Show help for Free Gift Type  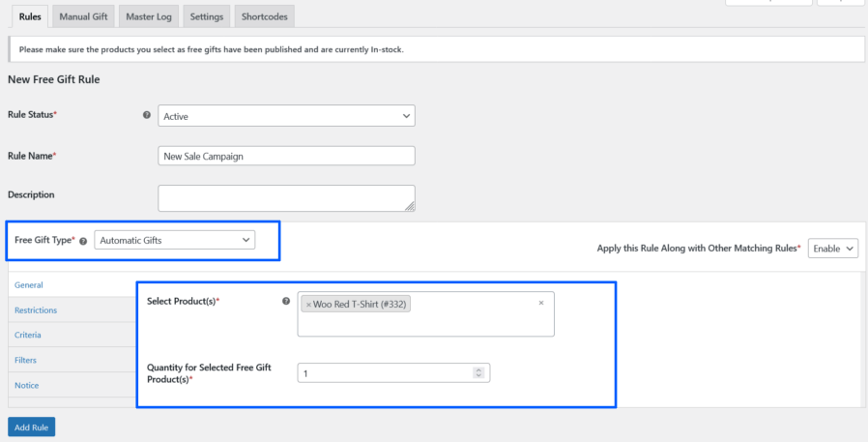[x=83, y=241]
